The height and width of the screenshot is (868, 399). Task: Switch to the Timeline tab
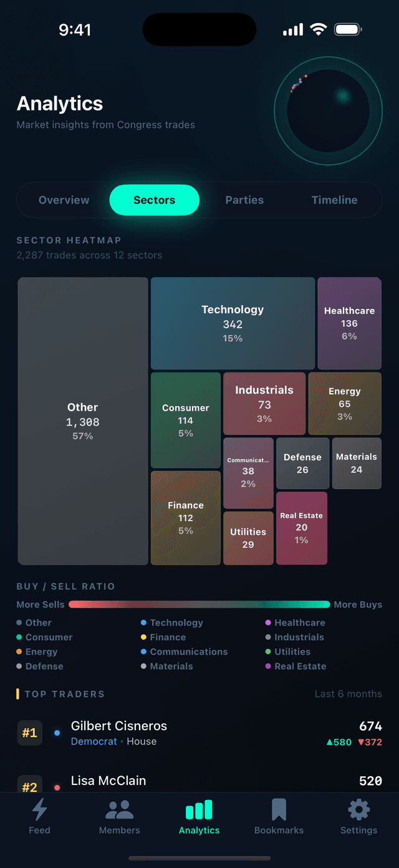coord(334,200)
